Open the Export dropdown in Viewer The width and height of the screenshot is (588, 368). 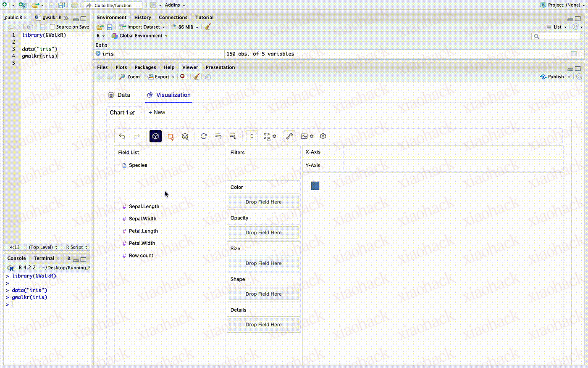162,77
